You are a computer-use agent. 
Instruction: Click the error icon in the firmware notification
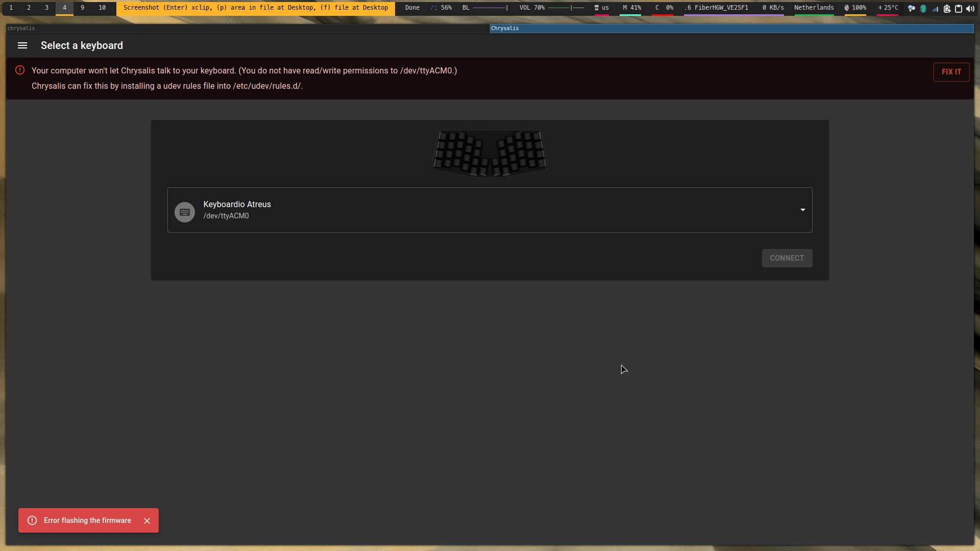32,520
